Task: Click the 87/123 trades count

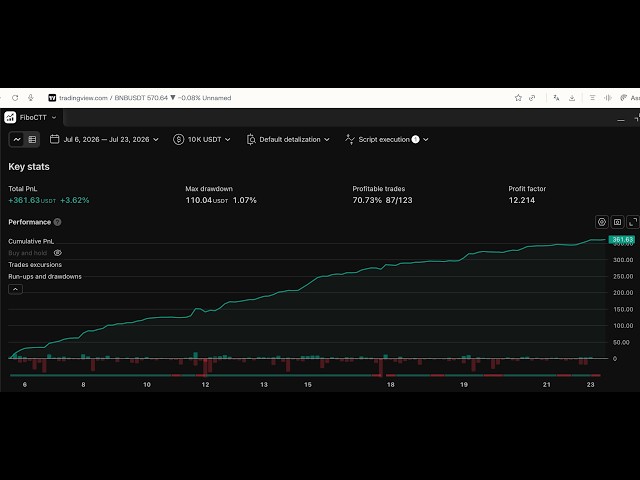Action: click(399, 200)
